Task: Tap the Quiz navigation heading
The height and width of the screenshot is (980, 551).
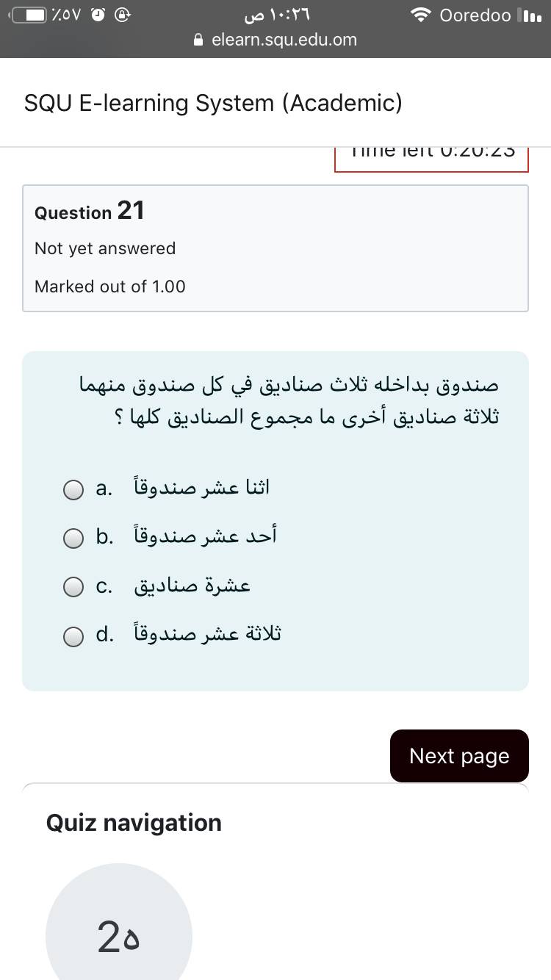Action: [134, 823]
